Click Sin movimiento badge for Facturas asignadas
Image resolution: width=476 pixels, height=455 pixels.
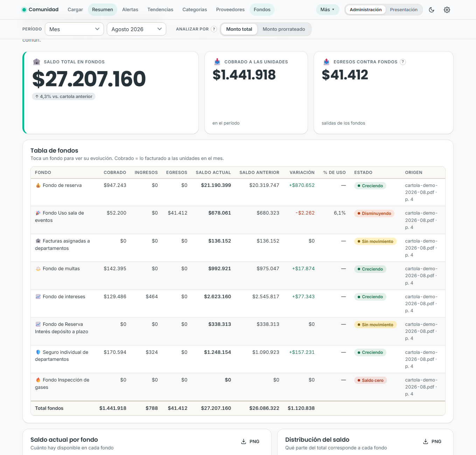click(375, 241)
